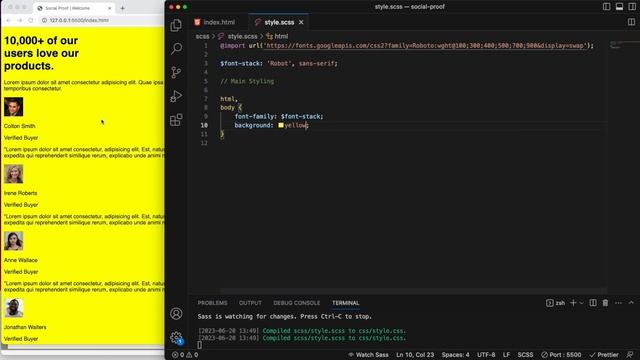
Task: Click Irene Roberts' avatar photo
Action: [13, 174]
